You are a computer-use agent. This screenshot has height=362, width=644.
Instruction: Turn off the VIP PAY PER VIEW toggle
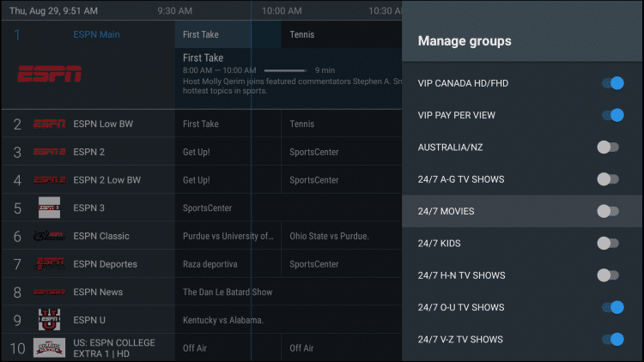point(611,115)
